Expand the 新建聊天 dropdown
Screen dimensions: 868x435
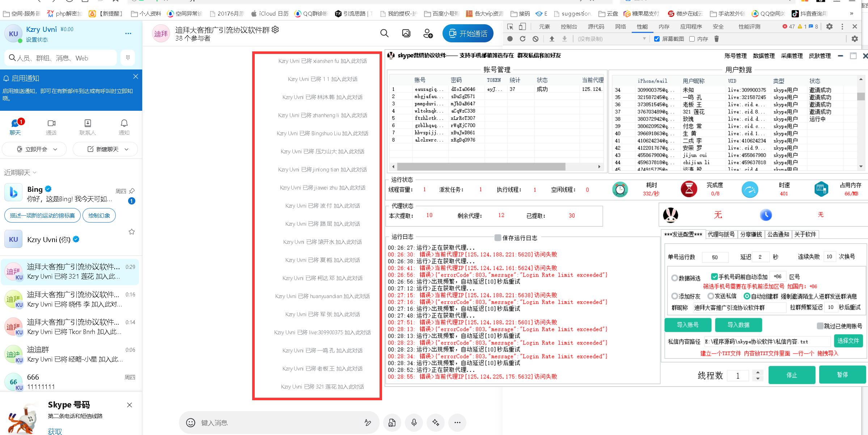[126, 149]
